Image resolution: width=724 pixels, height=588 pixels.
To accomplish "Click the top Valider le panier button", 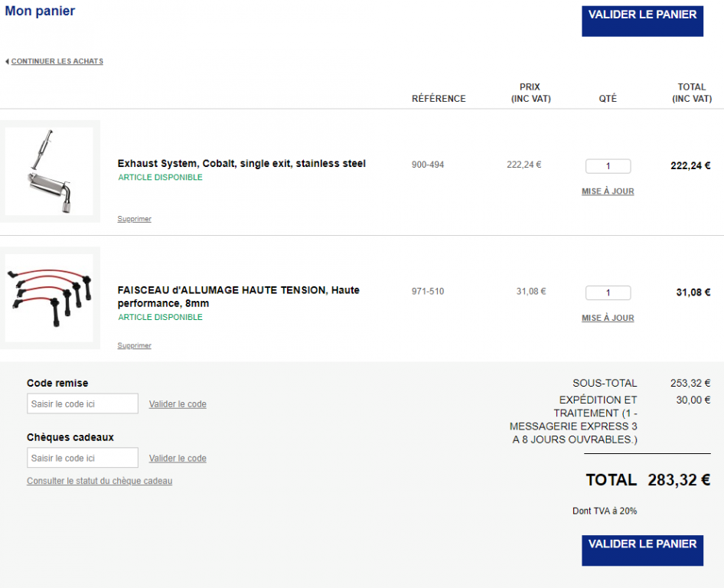I will (642, 21).
